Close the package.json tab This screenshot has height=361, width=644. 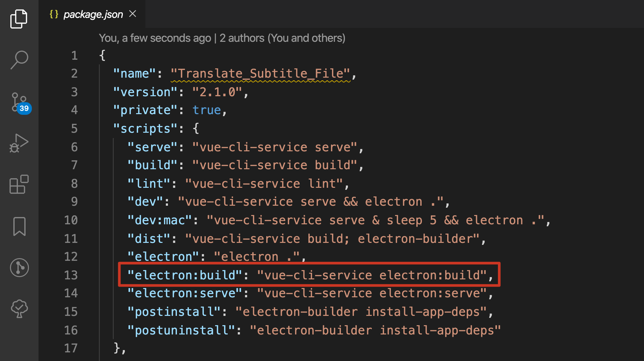[x=133, y=14]
